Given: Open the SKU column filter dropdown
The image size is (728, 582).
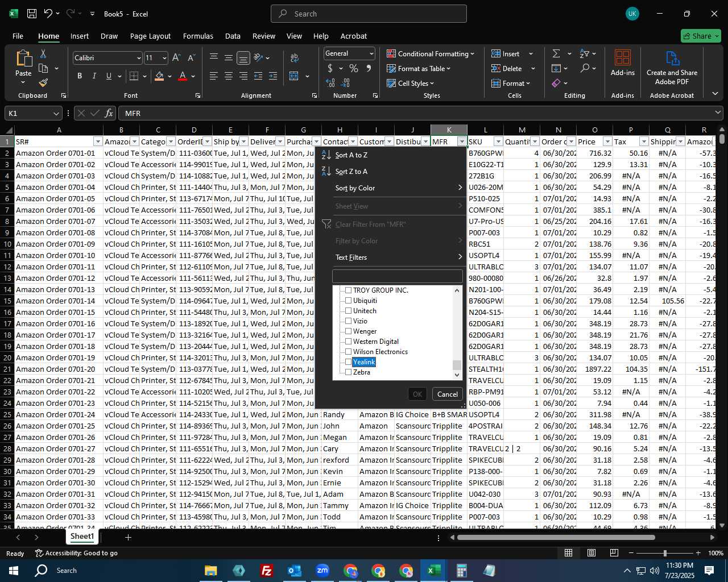Looking at the screenshot, I should pos(498,142).
